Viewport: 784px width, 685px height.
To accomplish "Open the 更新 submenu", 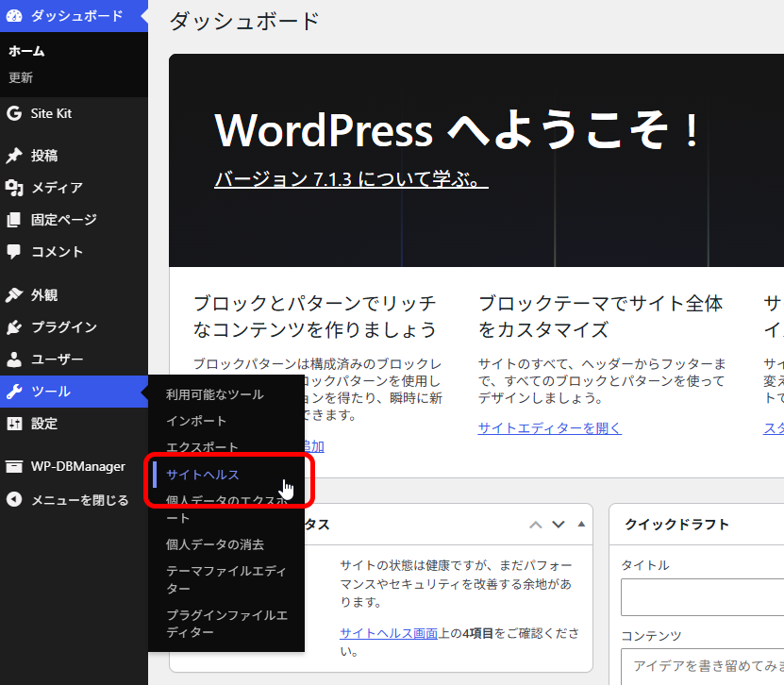I will click(21, 77).
